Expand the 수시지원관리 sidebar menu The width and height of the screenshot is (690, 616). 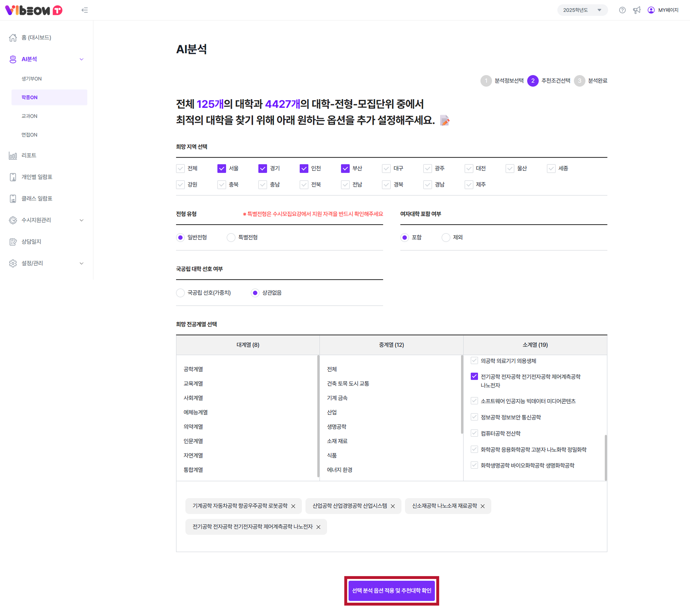[81, 220]
